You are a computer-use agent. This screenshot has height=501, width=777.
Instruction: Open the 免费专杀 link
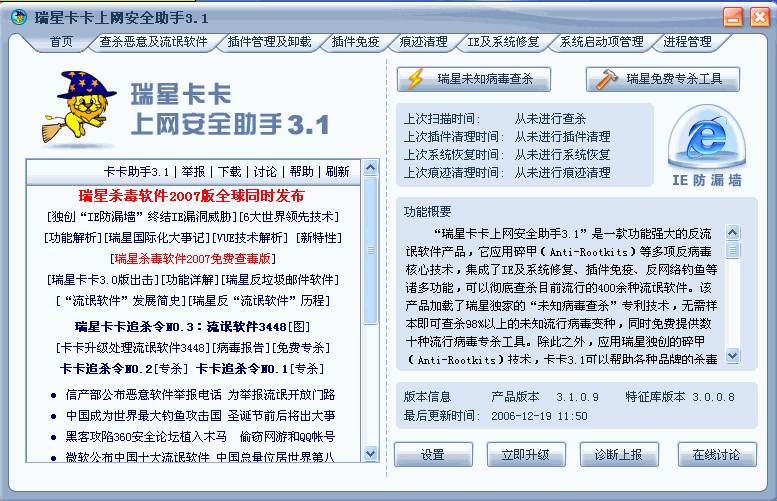tap(300, 348)
